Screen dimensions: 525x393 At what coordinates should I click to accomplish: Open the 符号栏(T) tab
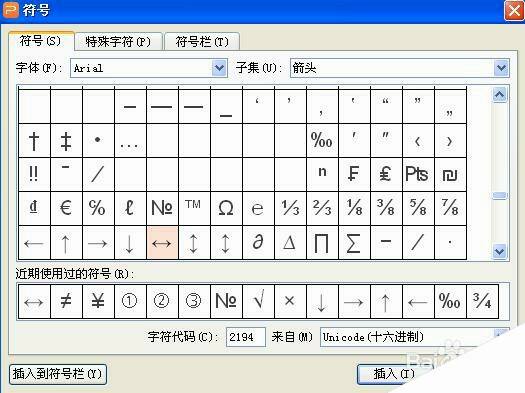click(202, 42)
